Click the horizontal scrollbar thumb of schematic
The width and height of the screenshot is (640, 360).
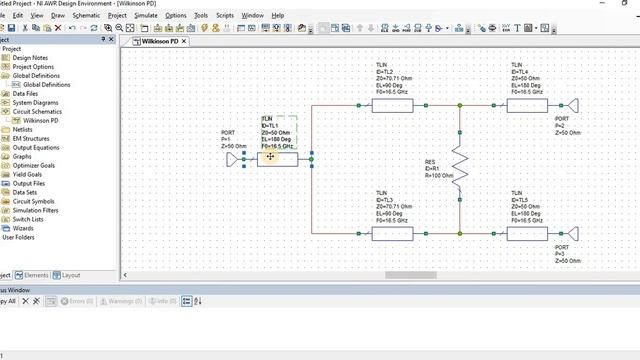pos(411,275)
